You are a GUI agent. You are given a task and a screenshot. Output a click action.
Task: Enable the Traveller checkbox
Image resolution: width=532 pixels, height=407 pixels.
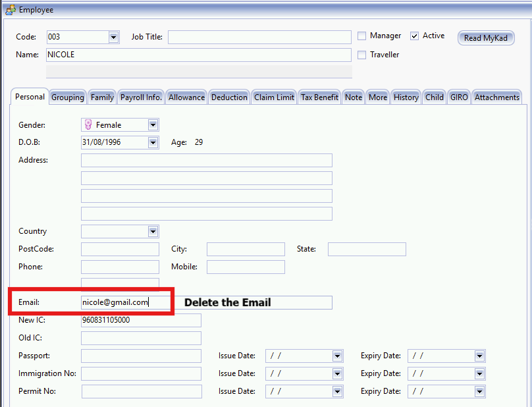coord(361,55)
